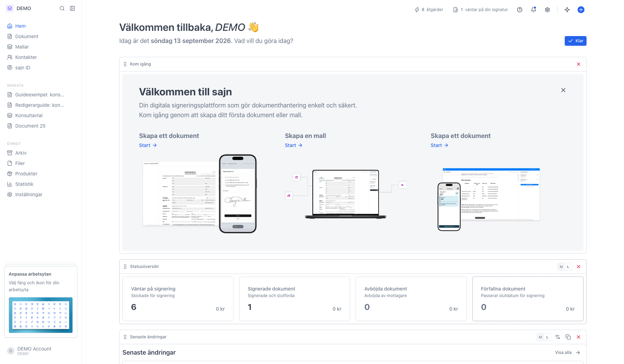The height and width of the screenshot is (364, 624).
Task: Click drag handle of Statusöversikt widget
Action: click(x=125, y=267)
